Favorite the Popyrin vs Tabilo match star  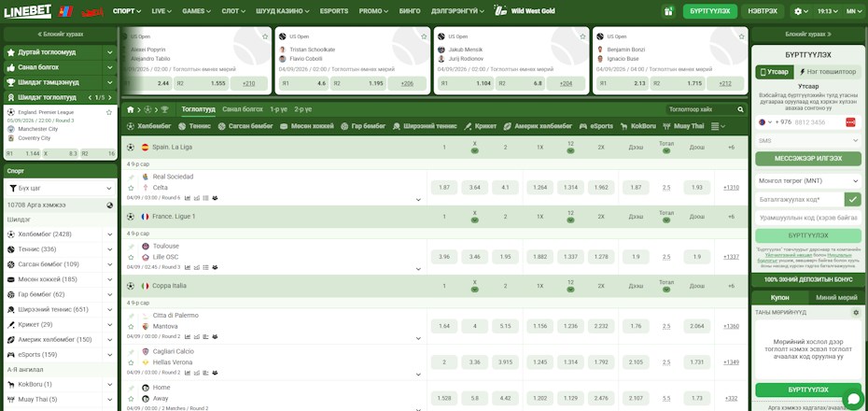pos(265,36)
